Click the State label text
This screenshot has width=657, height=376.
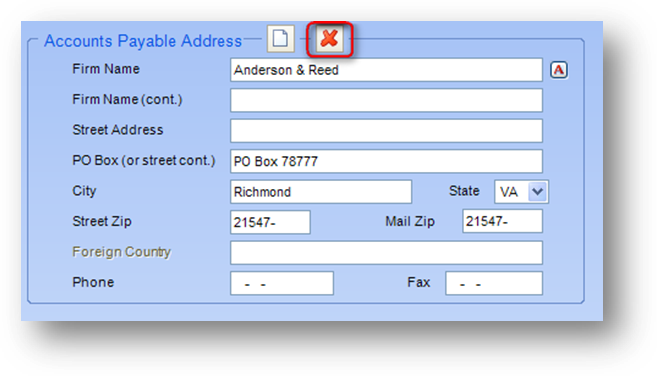[x=464, y=191]
